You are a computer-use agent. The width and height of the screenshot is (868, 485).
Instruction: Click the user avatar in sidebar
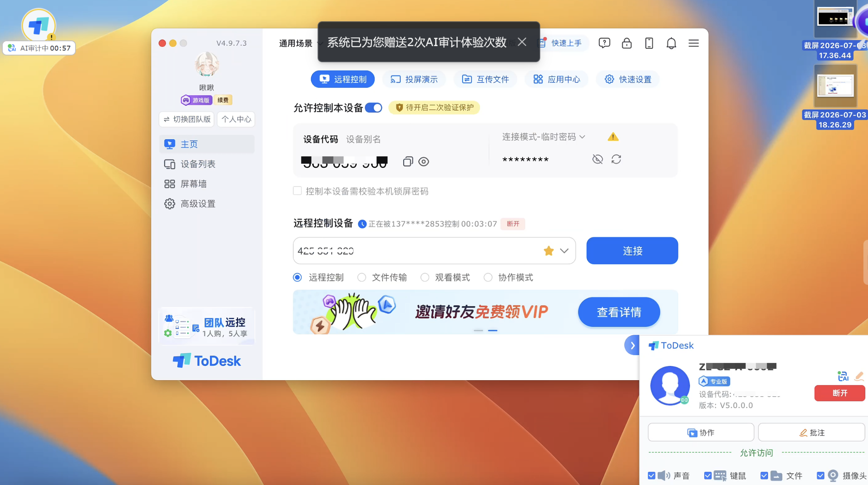click(207, 64)
